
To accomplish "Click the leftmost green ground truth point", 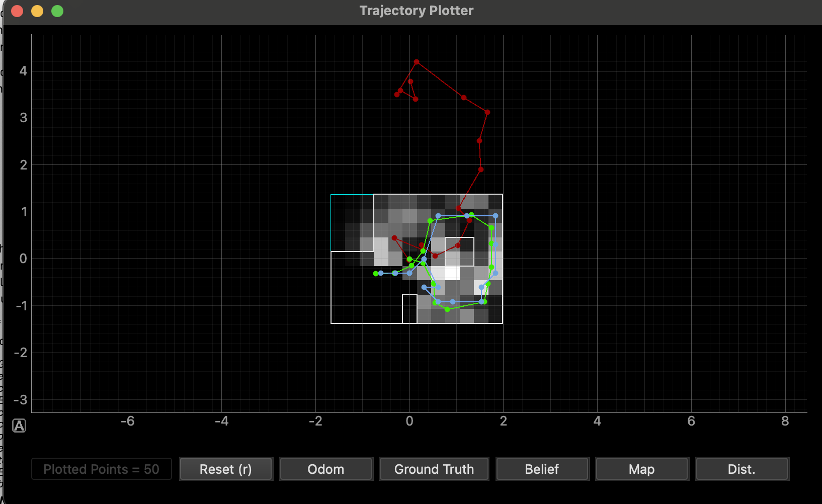I will (376, 274).
